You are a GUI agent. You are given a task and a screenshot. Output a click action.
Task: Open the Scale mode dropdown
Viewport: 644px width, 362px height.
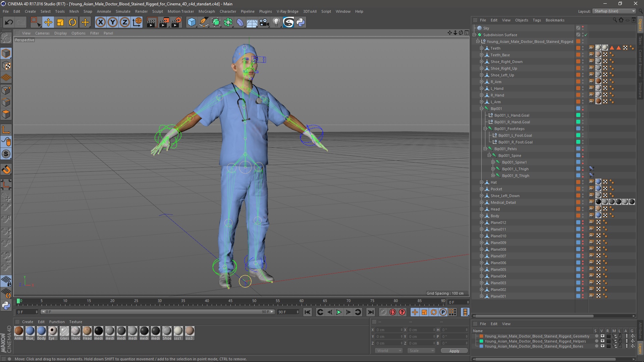coord(421,351)
